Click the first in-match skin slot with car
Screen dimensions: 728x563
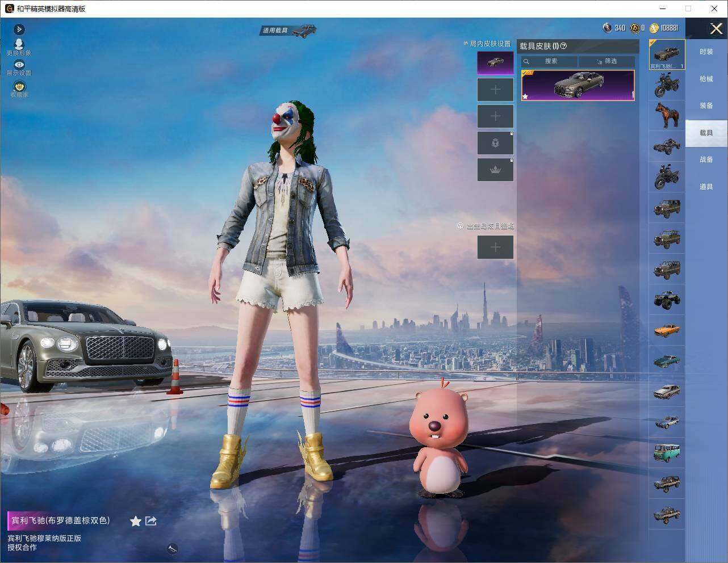pos(495,62)
